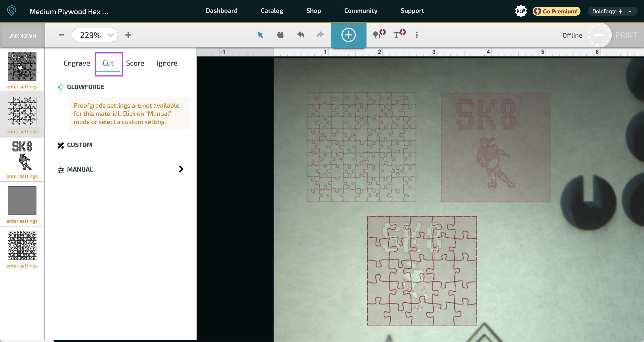Select the Ignore tab
The image size is (644, 342).
click(x=167, y=63)
